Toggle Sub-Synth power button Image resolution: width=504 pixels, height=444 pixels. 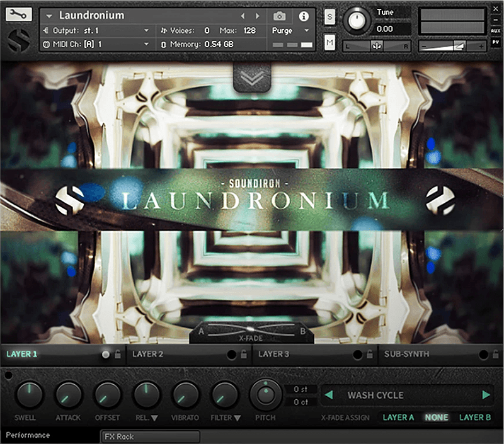[483, 355]
